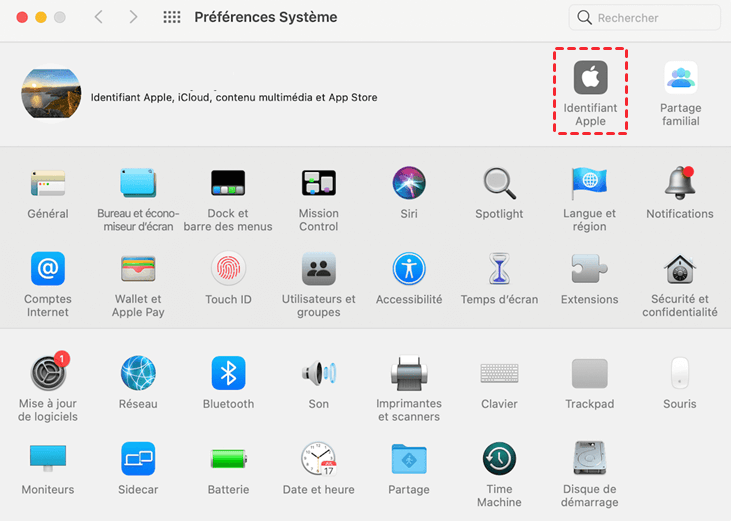
Task: Open the Sidecar preferences
Action: (x=138, y=459)
